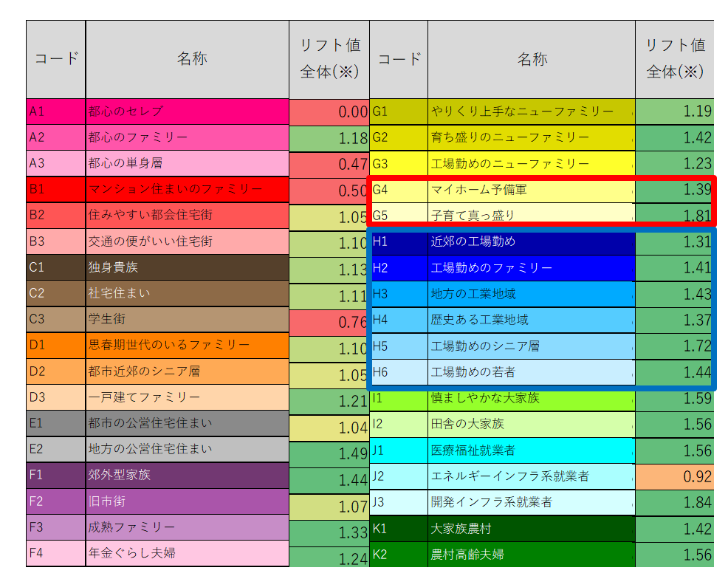The height and width of the screenshot is (576, 728).
Task: Select the cell "都心の単身層"
Action: (187, 163)
